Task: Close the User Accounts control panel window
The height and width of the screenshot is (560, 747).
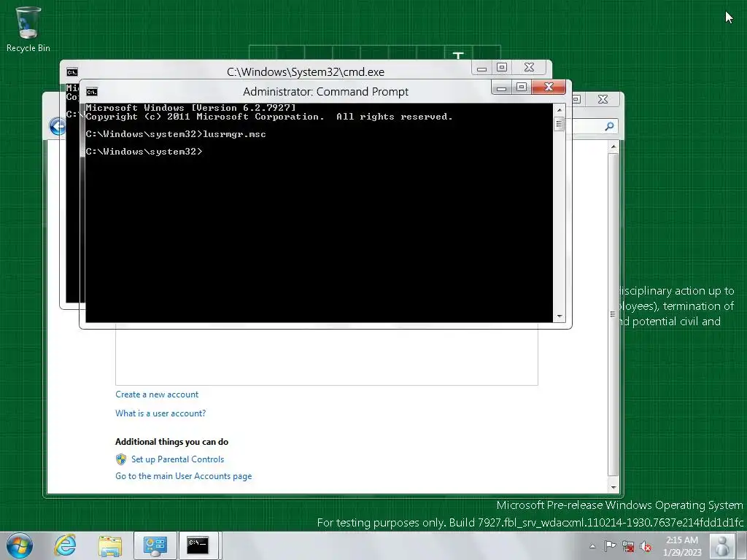Action: [603, 99]
